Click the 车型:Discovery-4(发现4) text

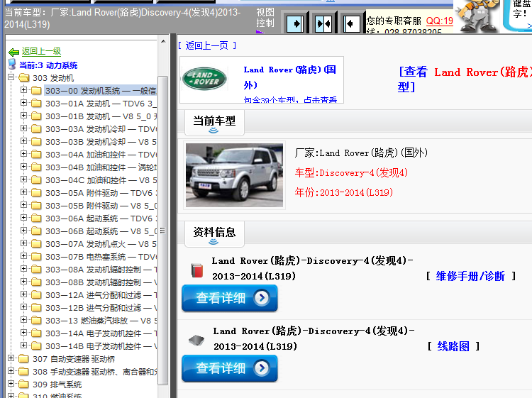tap(351, 172)
